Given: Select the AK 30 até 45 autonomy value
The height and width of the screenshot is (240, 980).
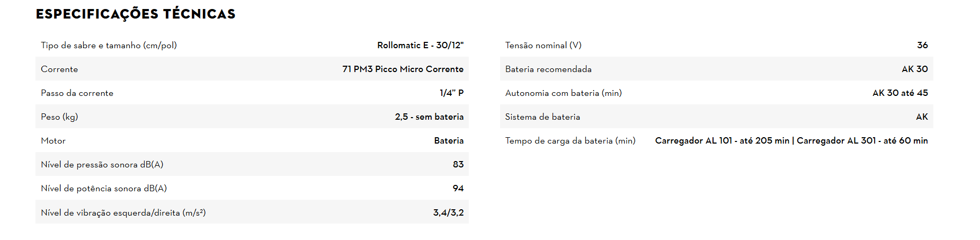Looking at the screenshot, I should pos(900,93).
